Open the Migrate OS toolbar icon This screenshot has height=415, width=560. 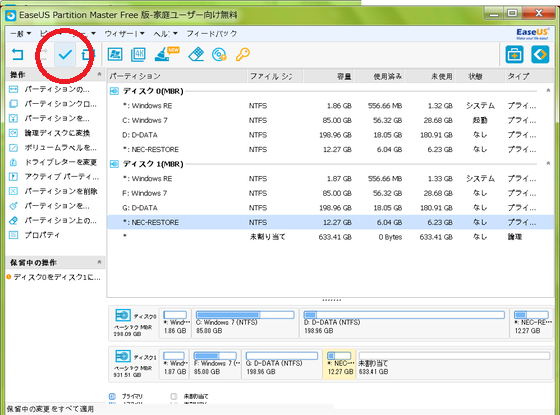click(x=115, y=55)
